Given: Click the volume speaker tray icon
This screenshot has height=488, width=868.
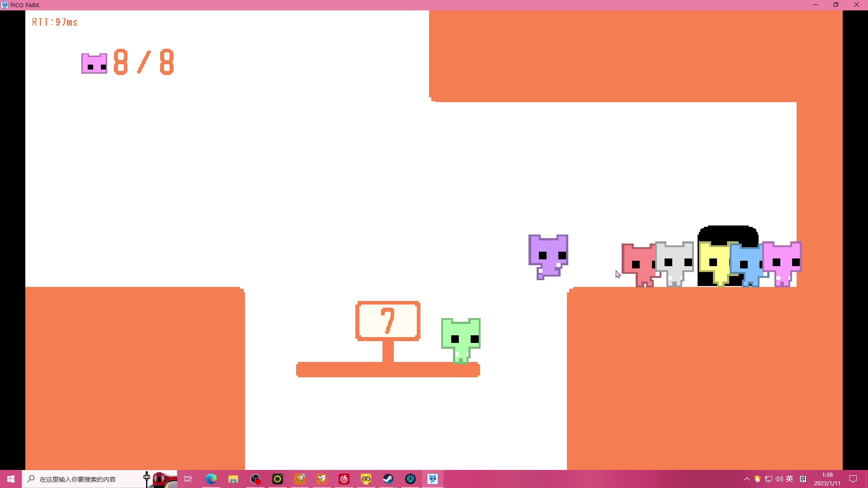Looking at the screenshot, I should [x=779, y=479].
